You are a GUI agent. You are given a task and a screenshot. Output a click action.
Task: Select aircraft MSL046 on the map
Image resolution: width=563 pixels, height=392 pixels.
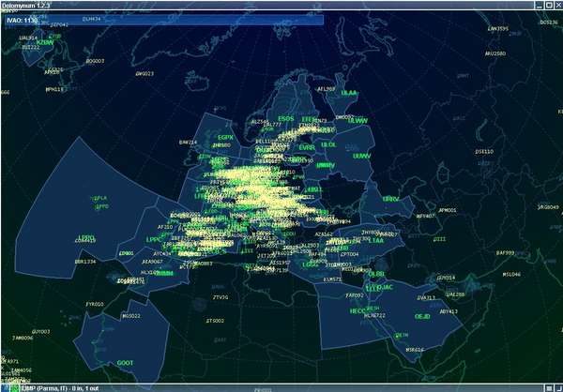click(x=511, y=275)
